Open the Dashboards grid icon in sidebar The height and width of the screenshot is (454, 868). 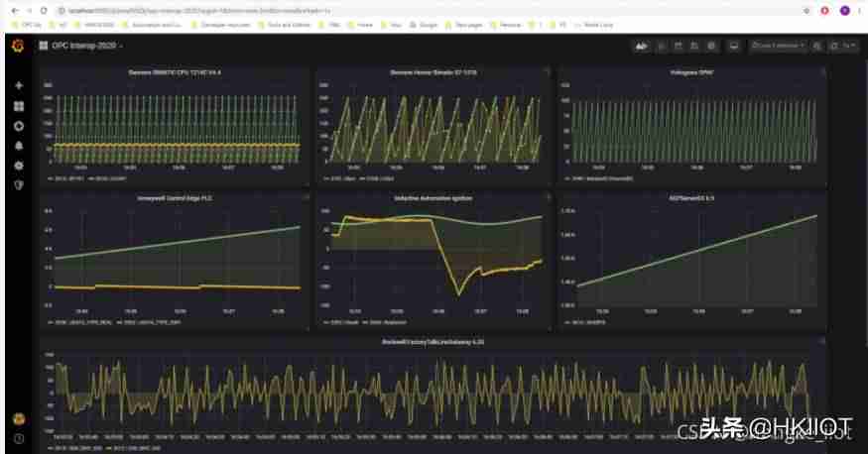(x=19, y=106)
